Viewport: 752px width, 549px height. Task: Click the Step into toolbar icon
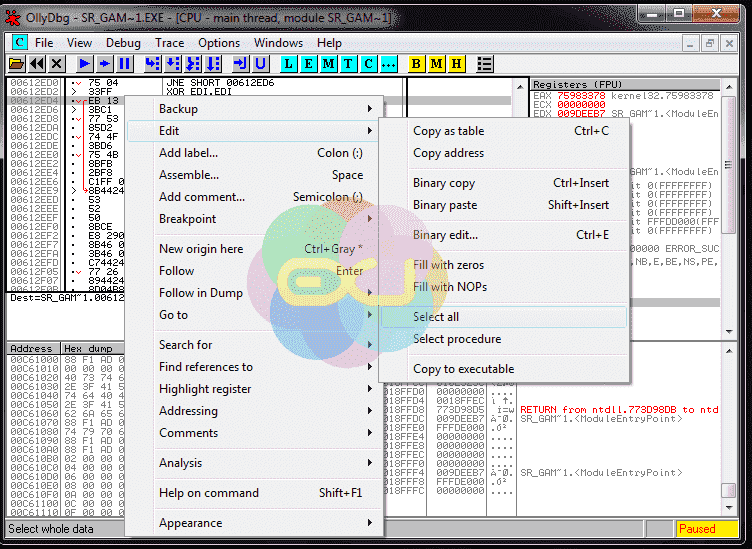click(x=153, y=63)
